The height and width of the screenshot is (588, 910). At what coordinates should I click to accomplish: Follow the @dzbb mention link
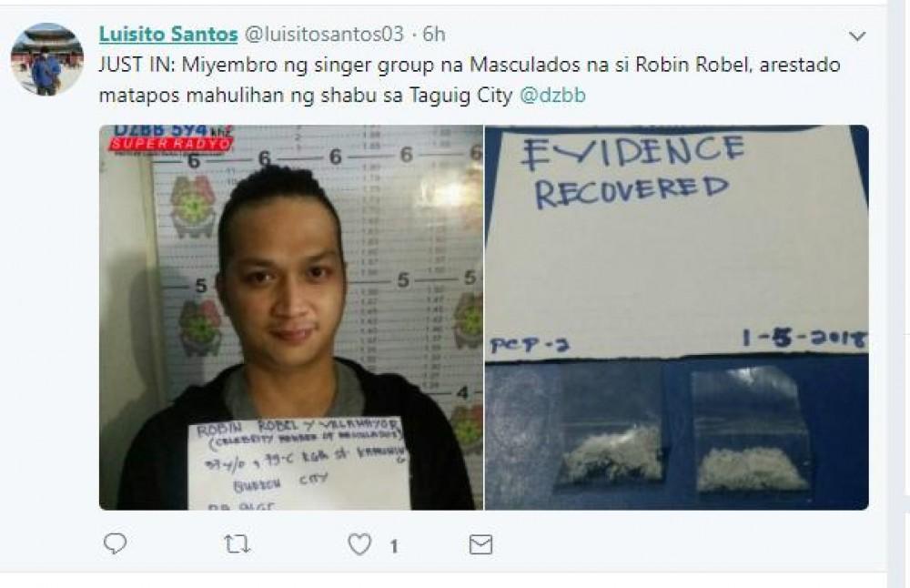(x=552, y=96)
